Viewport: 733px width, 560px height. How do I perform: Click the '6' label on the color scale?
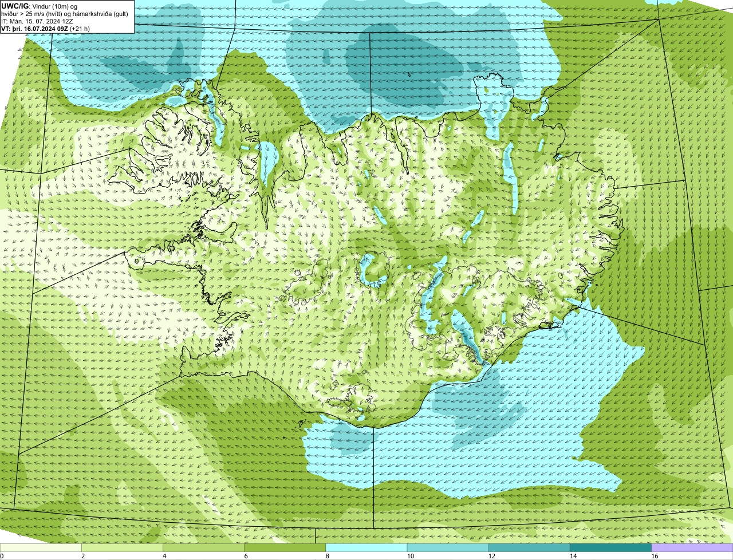pyautogui.click(x=246, y=556)
